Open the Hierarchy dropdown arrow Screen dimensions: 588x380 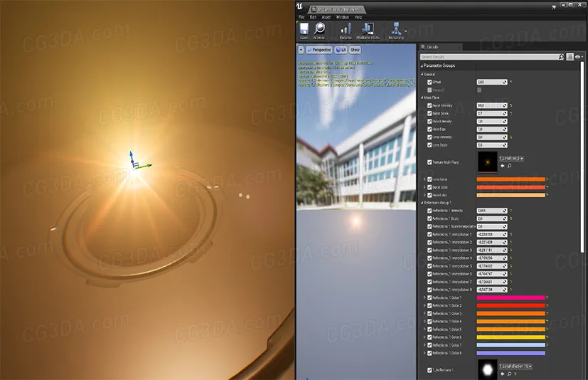coord(406,31)
